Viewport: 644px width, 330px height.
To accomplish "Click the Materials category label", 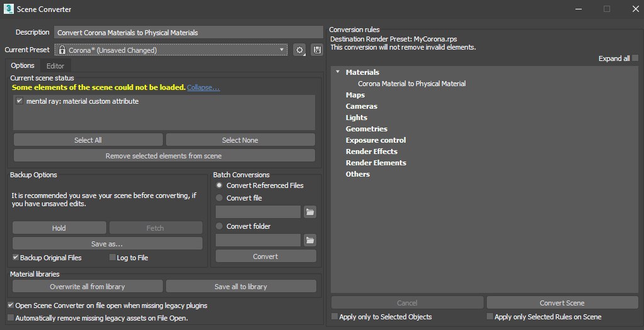I will click(x=362, y=72).
